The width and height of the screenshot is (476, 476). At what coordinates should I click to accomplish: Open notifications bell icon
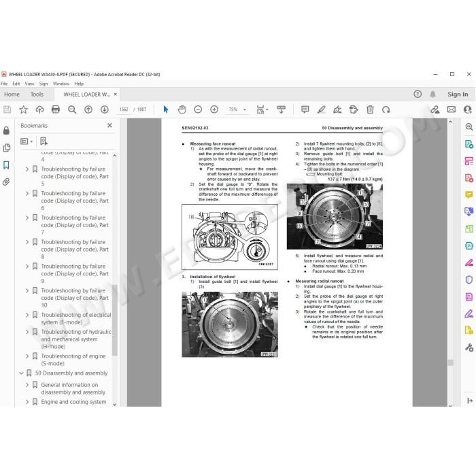pos(433,94)
